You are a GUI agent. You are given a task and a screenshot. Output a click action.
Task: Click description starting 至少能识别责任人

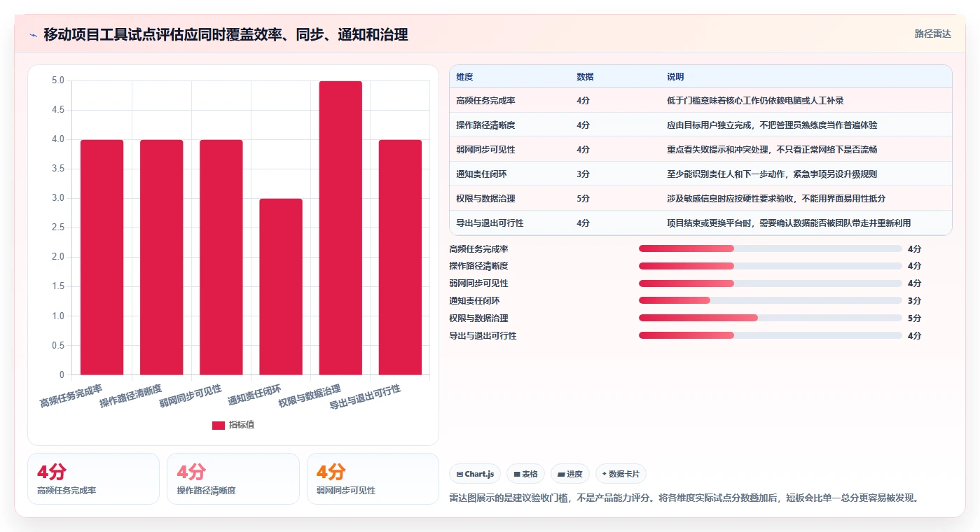772,174
